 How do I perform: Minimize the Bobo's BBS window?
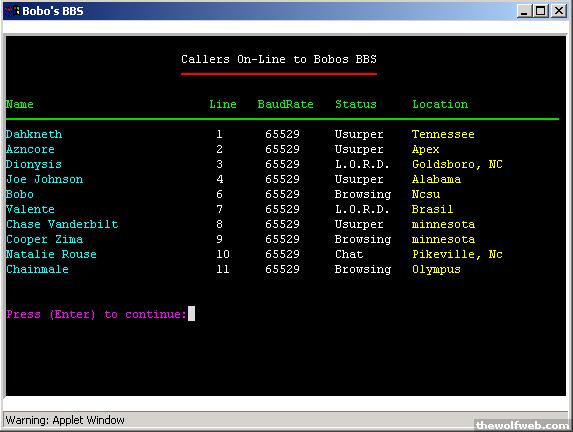pyautogui.click(x=524, y=11)
